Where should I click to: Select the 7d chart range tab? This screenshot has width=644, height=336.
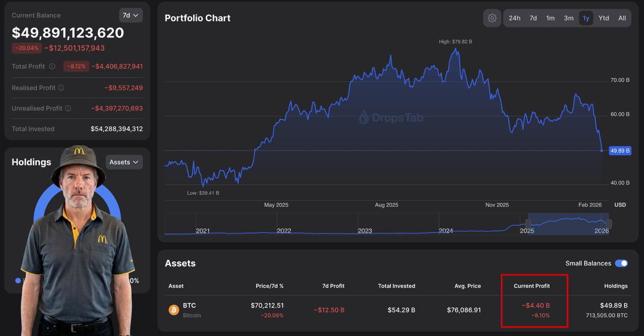(x=533, y=18)
